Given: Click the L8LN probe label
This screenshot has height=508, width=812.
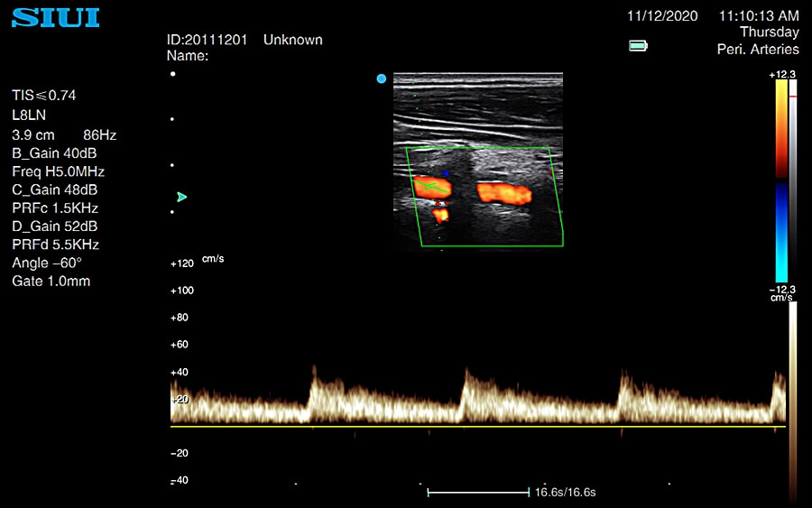Looking at the screenshot, I should pyautogui.click(x=28, y=115).
